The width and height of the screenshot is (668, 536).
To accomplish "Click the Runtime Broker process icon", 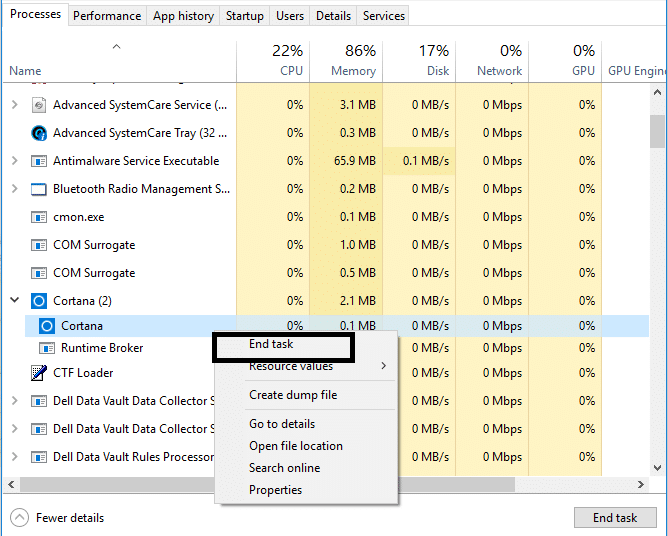I will (47, 348).
